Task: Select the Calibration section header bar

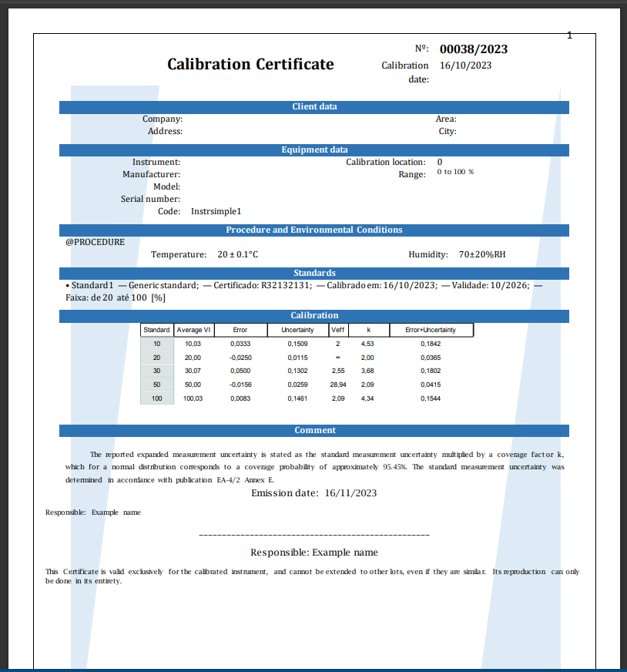Action: (x=313, y=316)
